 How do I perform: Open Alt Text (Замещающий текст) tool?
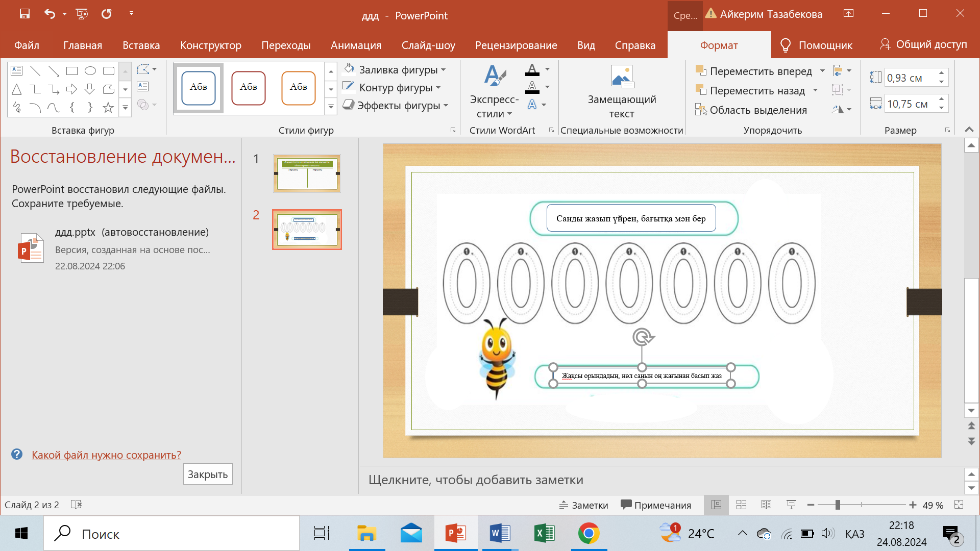point(622,92)
